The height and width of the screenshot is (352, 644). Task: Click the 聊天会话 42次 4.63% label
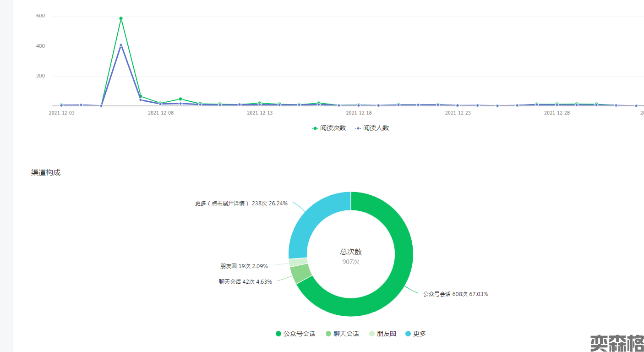245,282
